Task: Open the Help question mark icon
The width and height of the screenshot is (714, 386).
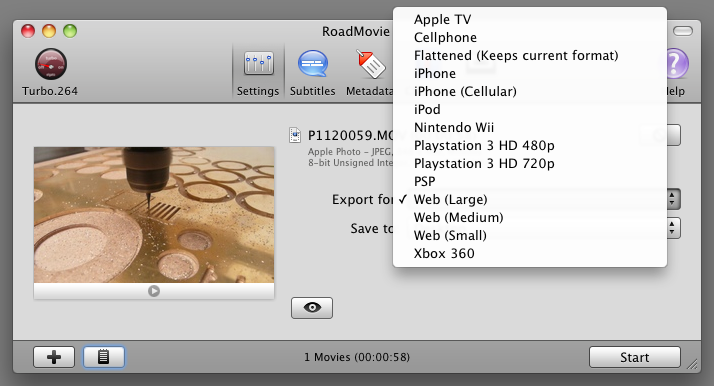Action: point(677,63)
